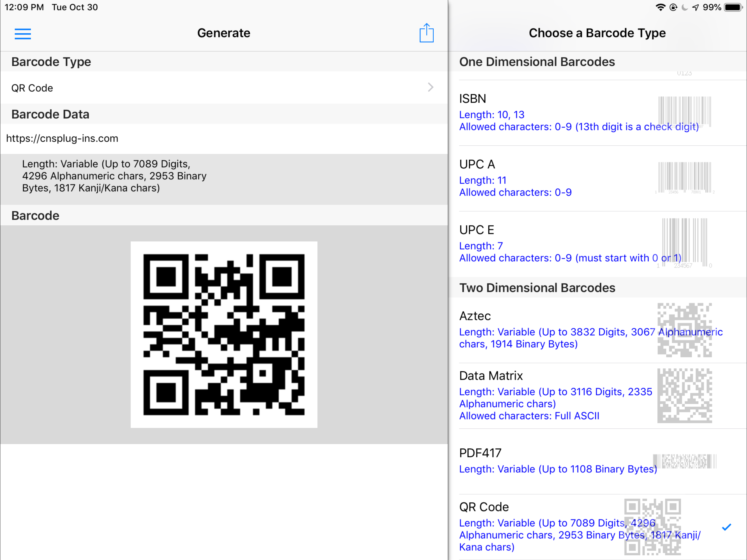This screenshot has width=747, height=560.
Task: Click '12:09 PM' in status bar
Action: [x=24, y=7]
